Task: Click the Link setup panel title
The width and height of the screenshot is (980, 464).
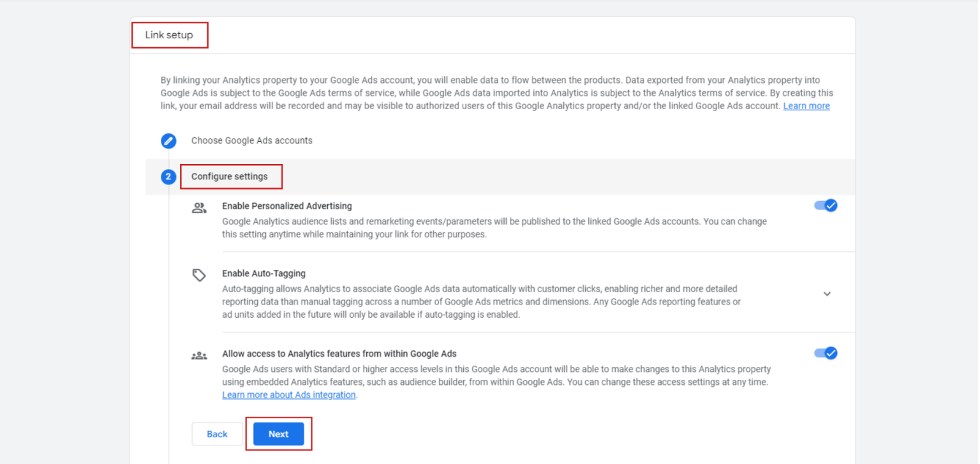Action: (169, 35)
